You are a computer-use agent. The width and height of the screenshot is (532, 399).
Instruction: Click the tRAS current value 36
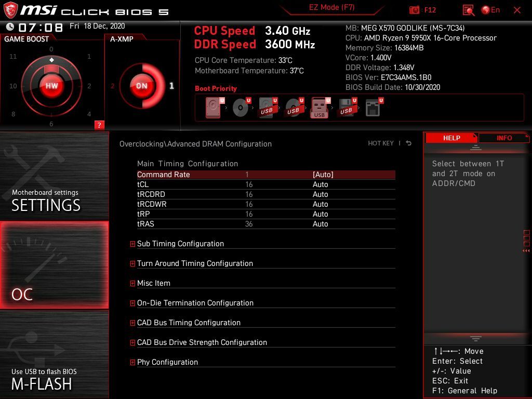[x=249, y=223]
